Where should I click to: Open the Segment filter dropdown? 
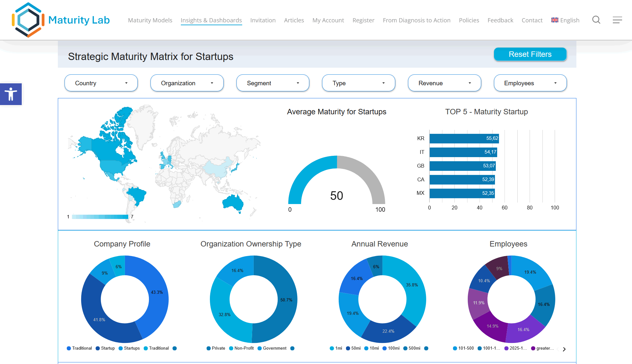273,83
